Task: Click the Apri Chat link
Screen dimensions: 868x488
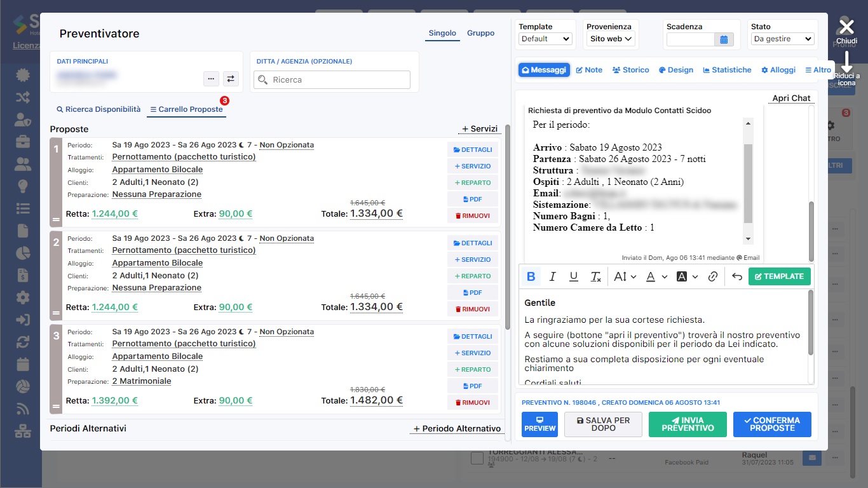Action: 792,98
